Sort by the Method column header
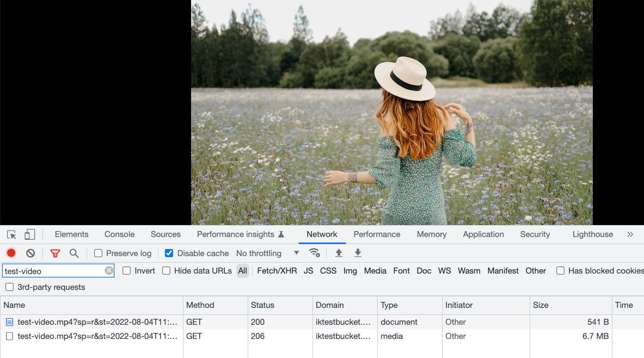The image size is (644, 358). (x=215, y=305)
